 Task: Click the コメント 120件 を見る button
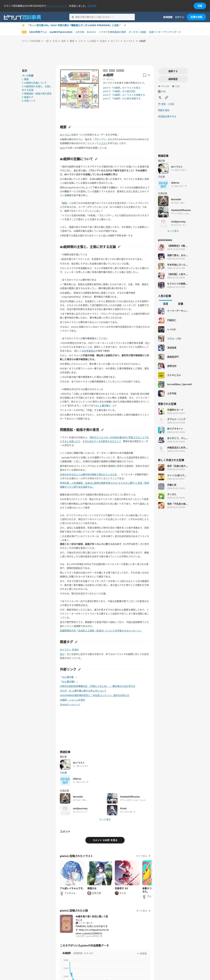105,840
